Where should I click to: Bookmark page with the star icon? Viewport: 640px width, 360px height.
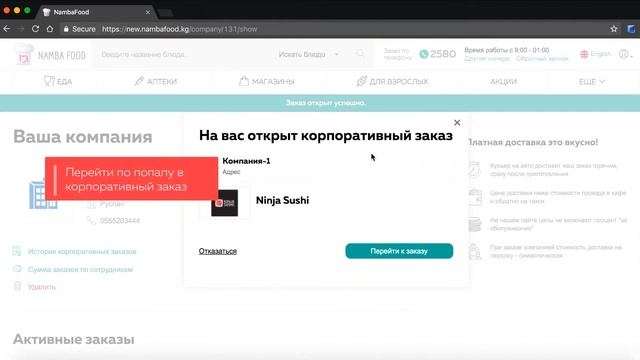pos(613,29)
